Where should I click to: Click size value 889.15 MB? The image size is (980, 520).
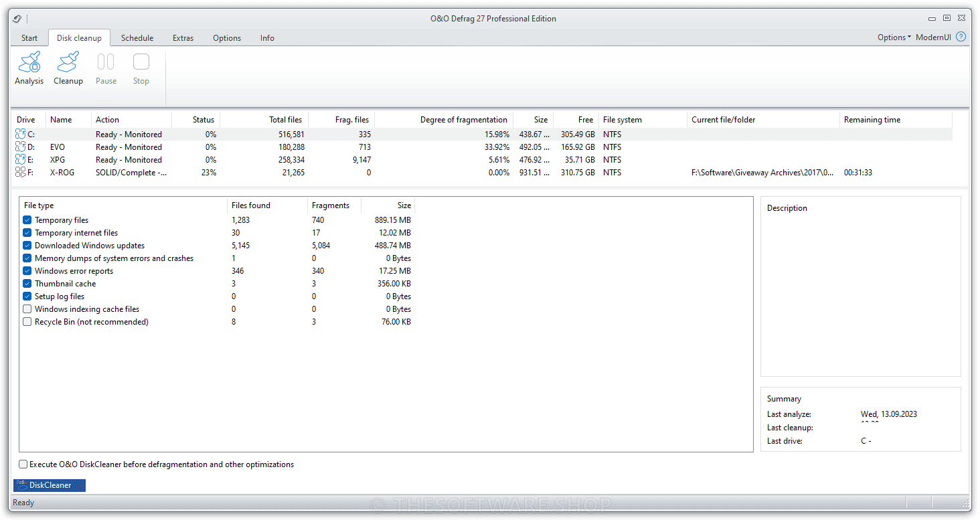393,220
